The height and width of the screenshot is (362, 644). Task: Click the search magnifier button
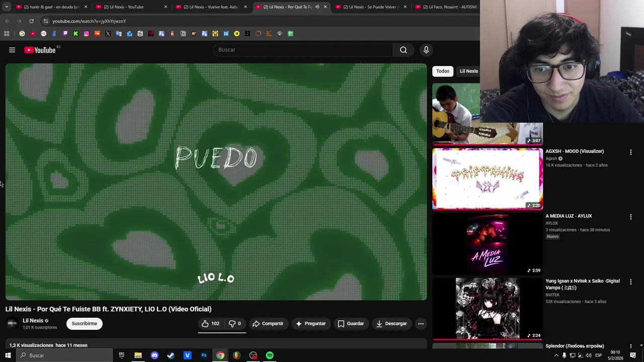coord(404,50)
